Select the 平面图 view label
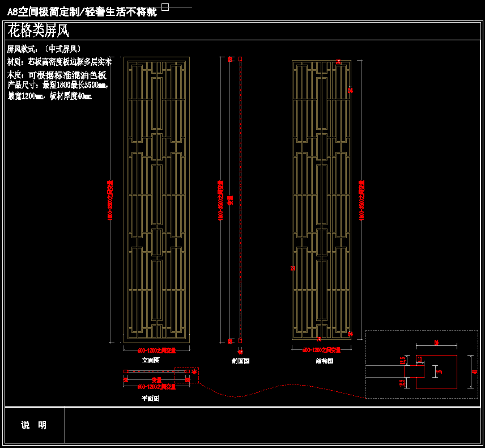The image size is (485, 448). coord(150,399)
